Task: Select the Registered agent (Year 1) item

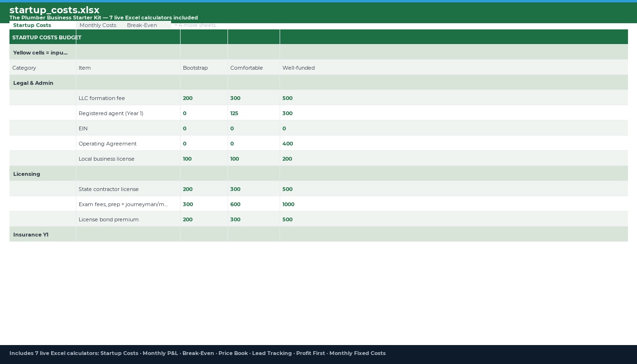Action: coord(128,113)
